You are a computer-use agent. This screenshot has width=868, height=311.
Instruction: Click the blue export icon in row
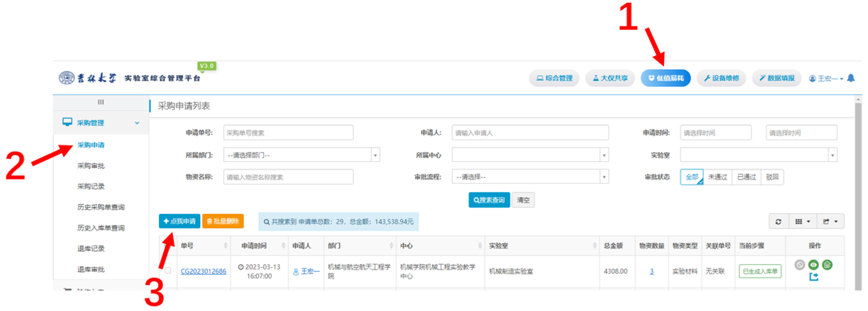[x=814, y=277]
